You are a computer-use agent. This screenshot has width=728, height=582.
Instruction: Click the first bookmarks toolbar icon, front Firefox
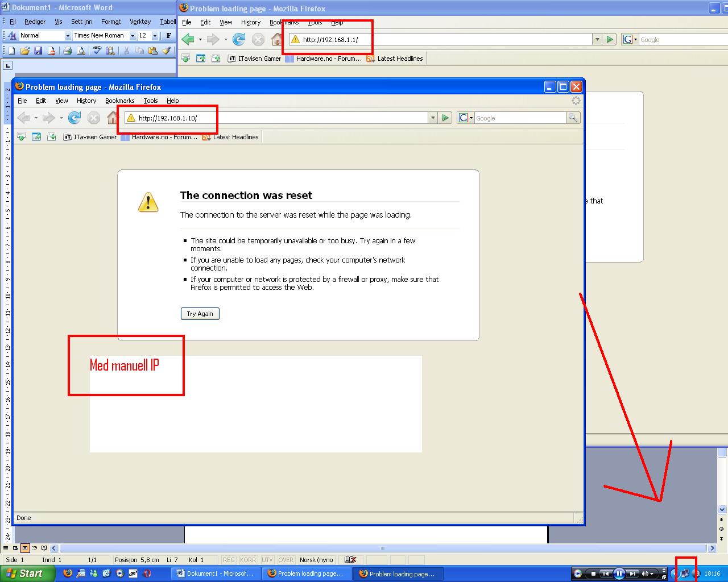[21, 137]
